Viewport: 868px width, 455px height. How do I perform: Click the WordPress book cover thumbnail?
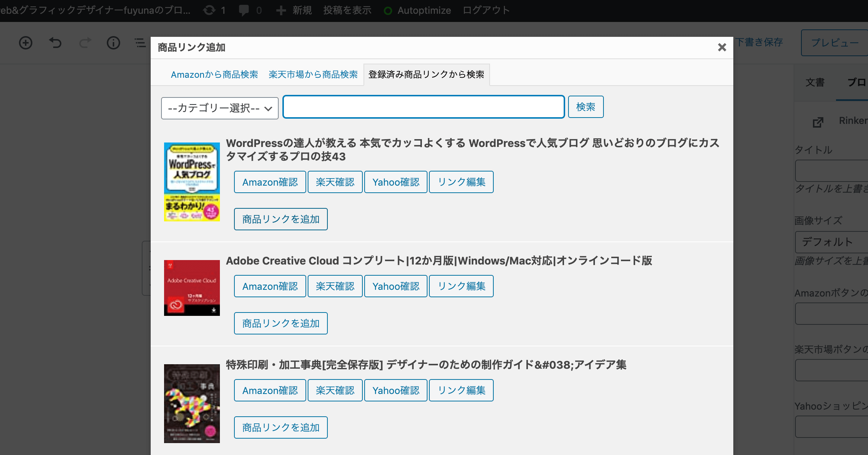[x=192, y=182]
